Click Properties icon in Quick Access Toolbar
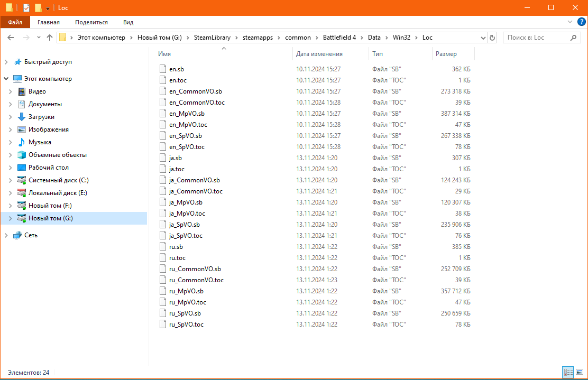588x380 pixels. (x=26, y=7)
